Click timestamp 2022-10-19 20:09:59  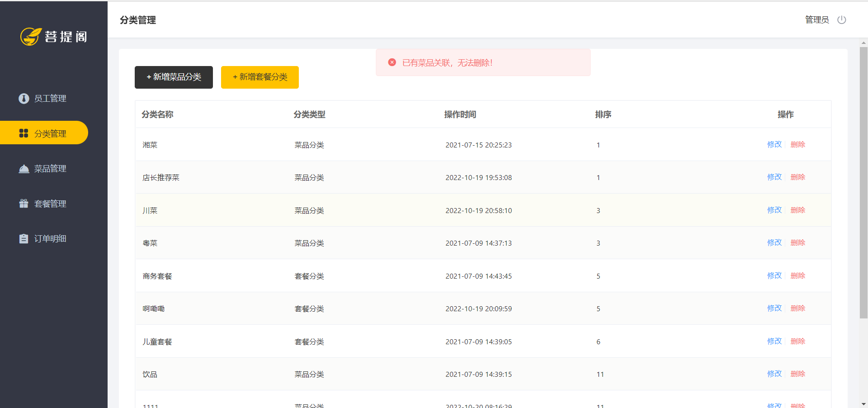coord(479,309)
